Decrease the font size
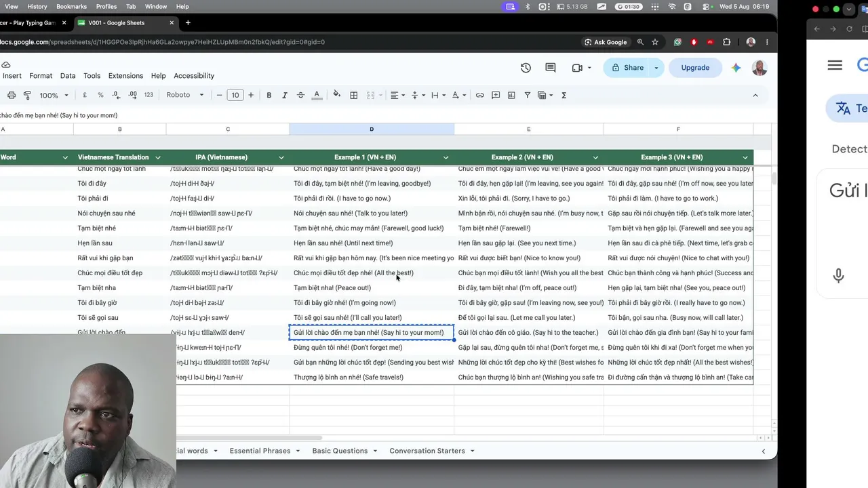Viewport: 868px width, 488px height. point(219,96)
